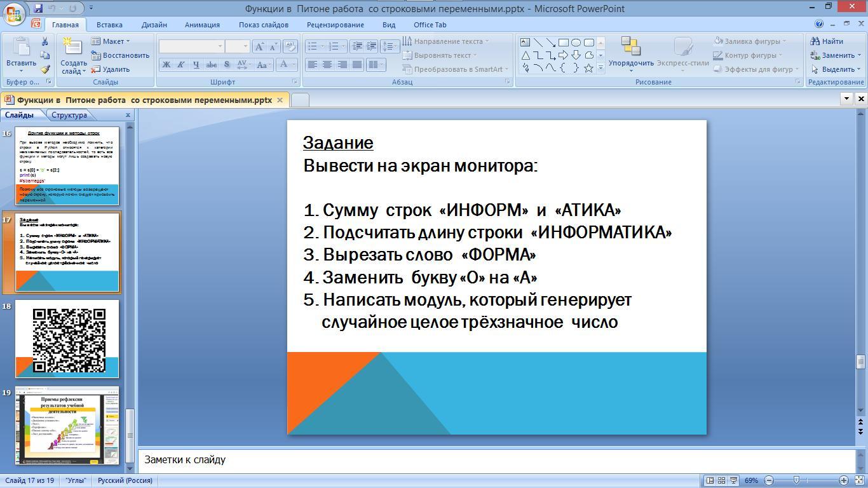Clear all formatting with eraser icon
The height and width of the screenshot is (488, 868).
pyautogui.click(x=290, y=46)
